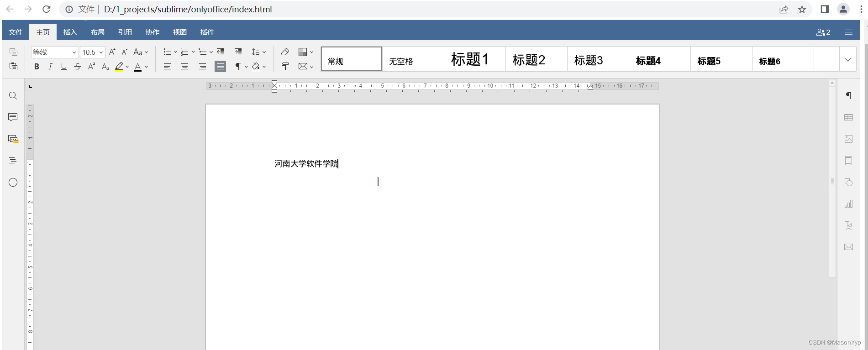Switch to the 视图 tab
Viewport: 868px width, 350px height.
[x=180, y=32]
